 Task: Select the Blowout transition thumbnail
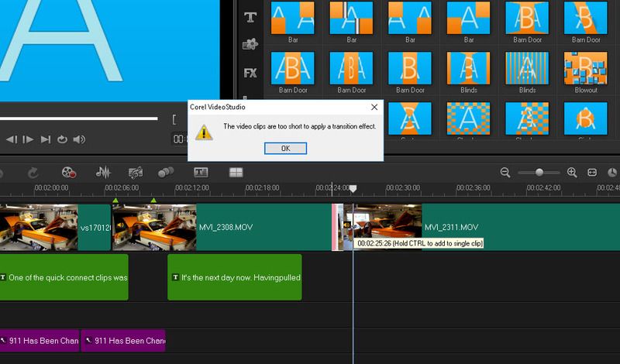585,69
